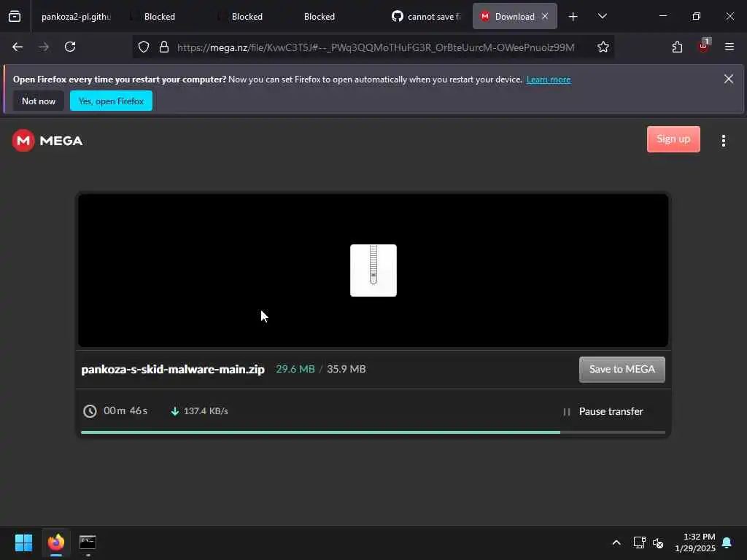This screenshot has width=747, height=560.
Task: Reload the current page
Action: point(70,47)
